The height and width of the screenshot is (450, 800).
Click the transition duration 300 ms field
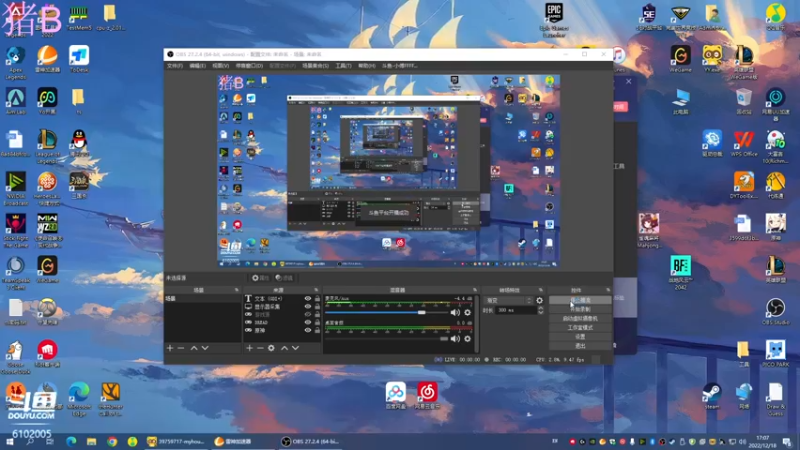tap(515, 310)
